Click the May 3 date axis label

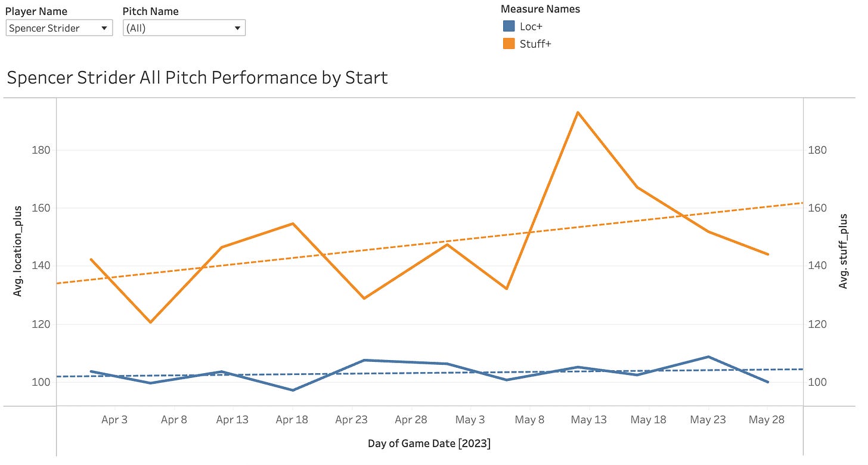[470, 420]
